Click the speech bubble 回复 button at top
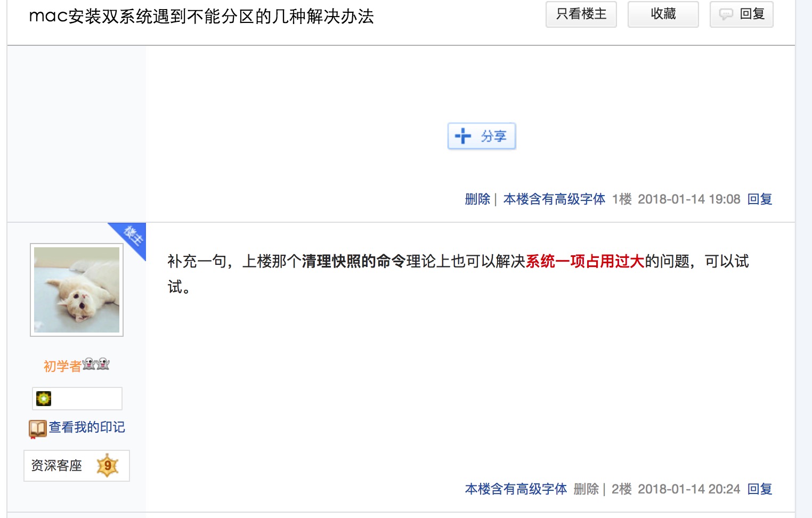The width and height of the screenshot is (812, 518). (741, 14)
